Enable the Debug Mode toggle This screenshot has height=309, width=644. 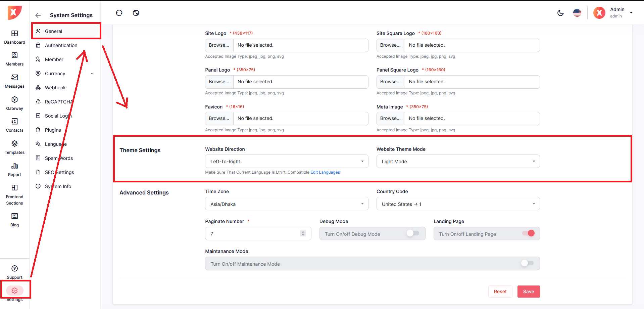413,233
